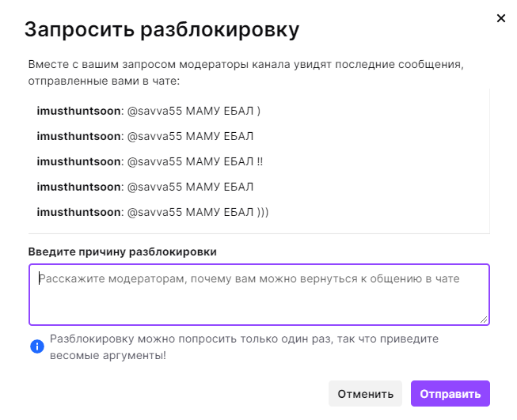This screenshot has height=420, width=517.
Task: Click imusthuntsoon username in fourth chat message
Action: (78, 187)
